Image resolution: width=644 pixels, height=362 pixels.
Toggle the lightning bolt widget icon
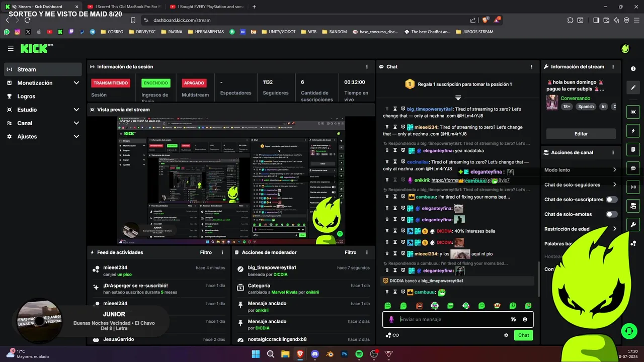[633, 131]
